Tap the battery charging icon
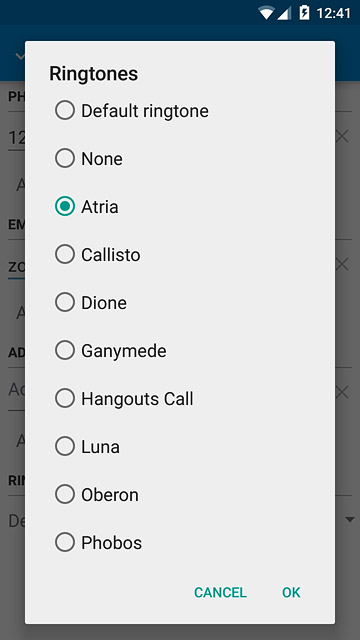 point(304,13)
